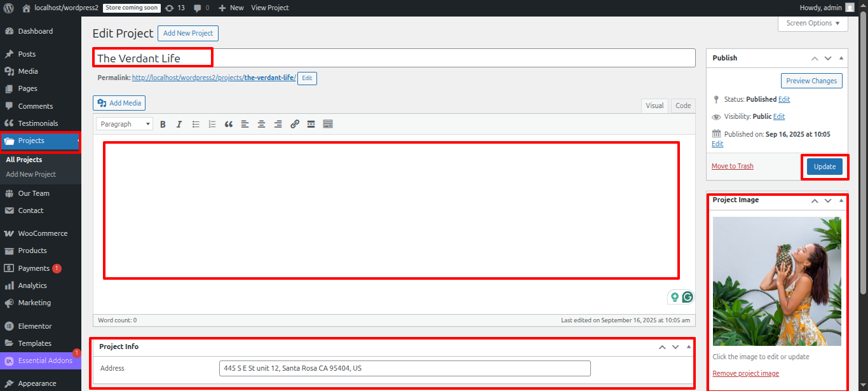Click the Update button

coord(824,167)
